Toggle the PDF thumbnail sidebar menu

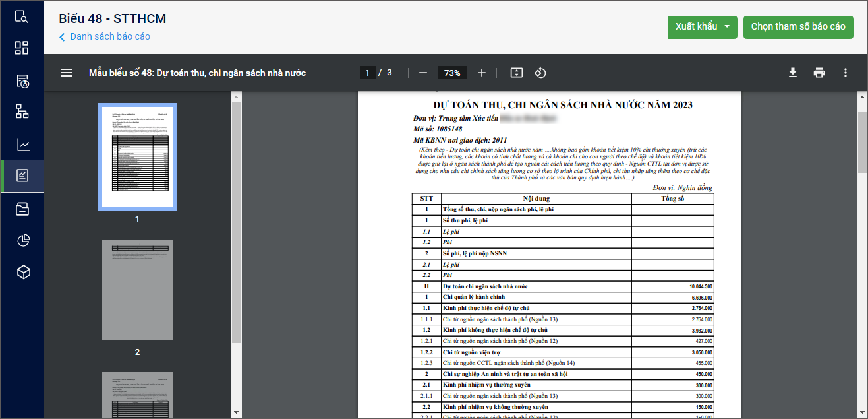pyautogui.click(x=67, y=73)
